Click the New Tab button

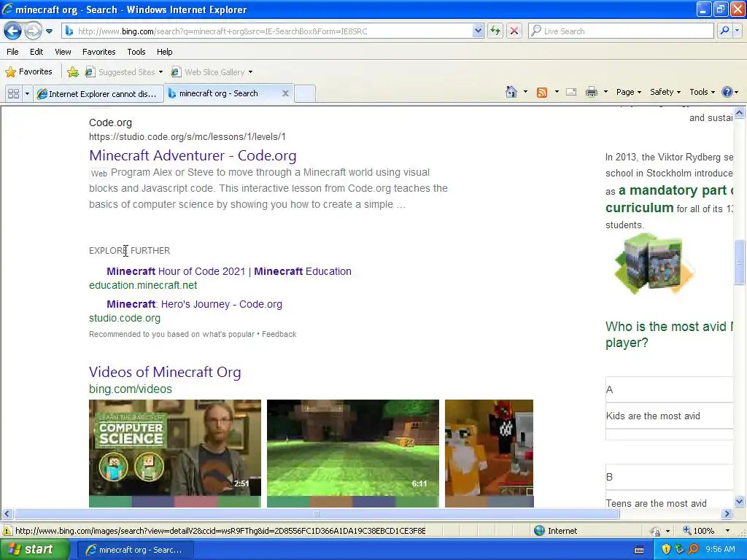[305, 94]
